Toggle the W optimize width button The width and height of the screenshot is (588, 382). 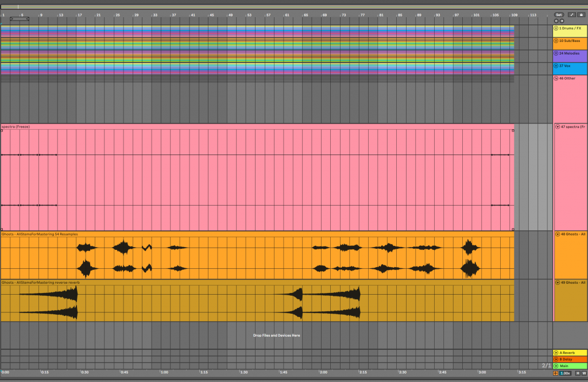click(584, 373)
